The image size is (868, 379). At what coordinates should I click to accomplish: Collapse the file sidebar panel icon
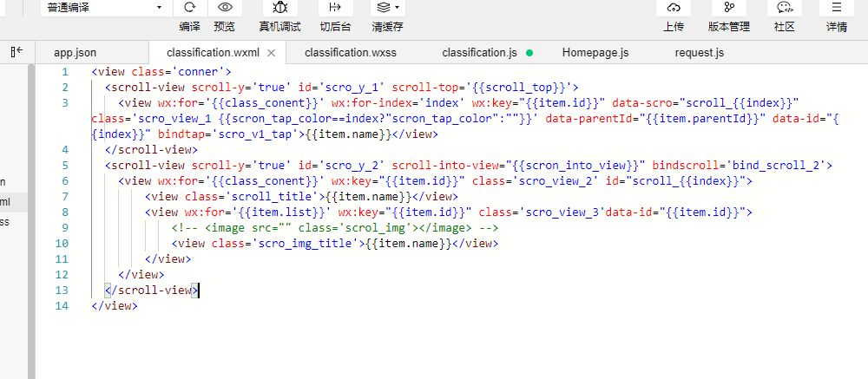[16, 52]
